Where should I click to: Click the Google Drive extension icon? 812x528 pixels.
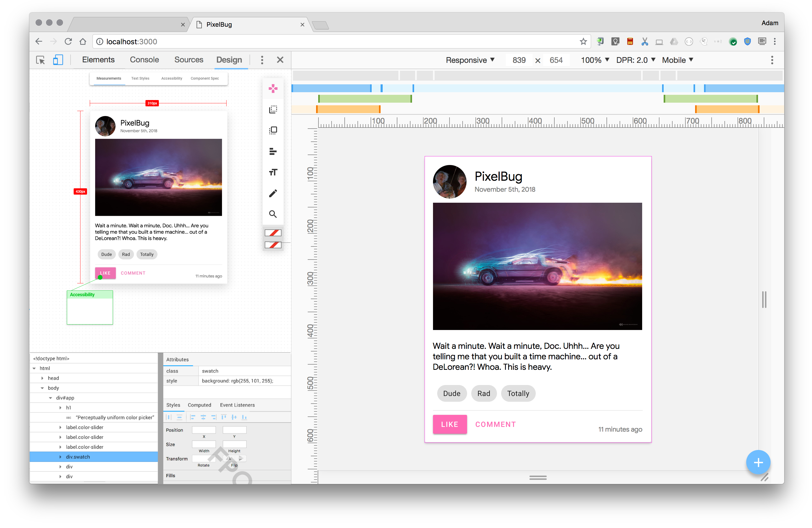click(x=674, y=42)
